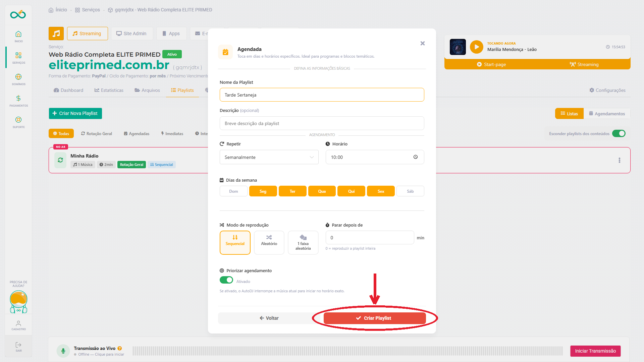644x362 pixels.
Task: Go to Início breadcrumb
Action: point(58,10)
